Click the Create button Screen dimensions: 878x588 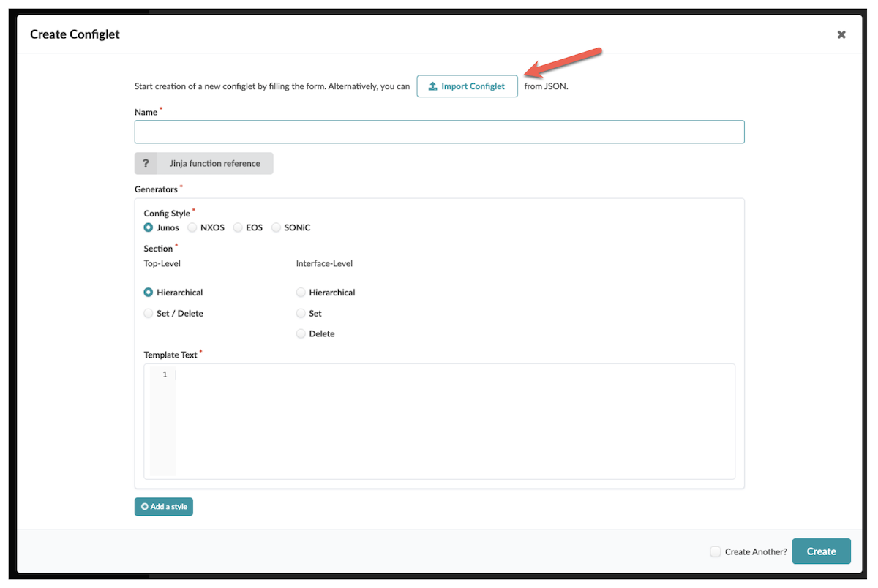821,551
